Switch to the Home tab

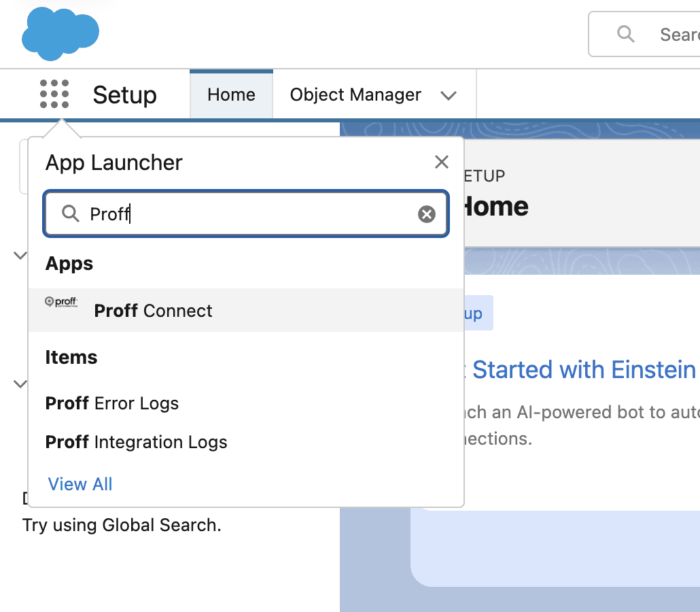[231, 95]
